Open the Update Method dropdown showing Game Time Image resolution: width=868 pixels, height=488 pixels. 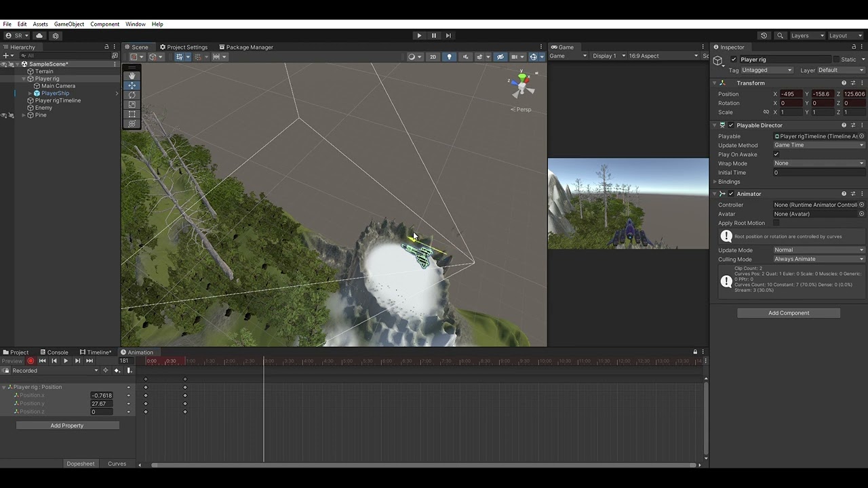818,145
